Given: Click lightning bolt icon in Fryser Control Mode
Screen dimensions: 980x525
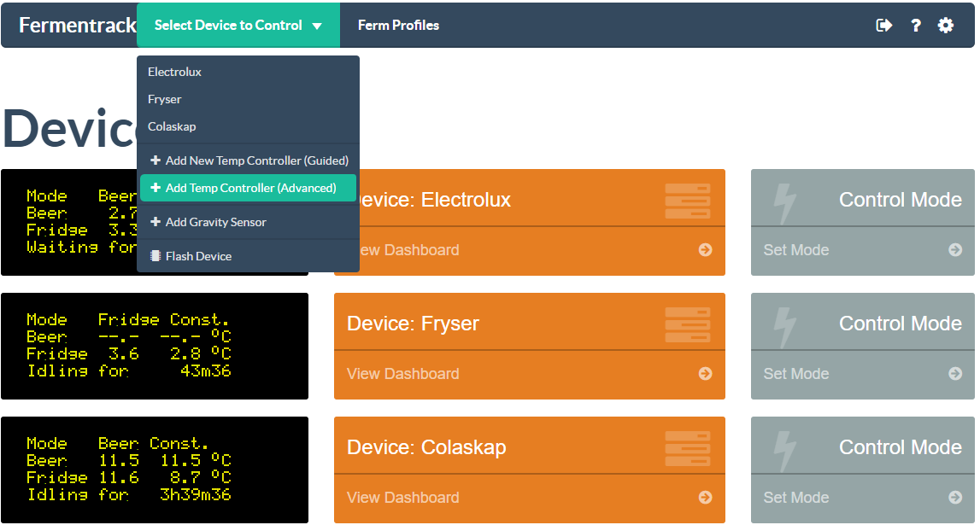Looking at the screenshot, I should (784, 327).
